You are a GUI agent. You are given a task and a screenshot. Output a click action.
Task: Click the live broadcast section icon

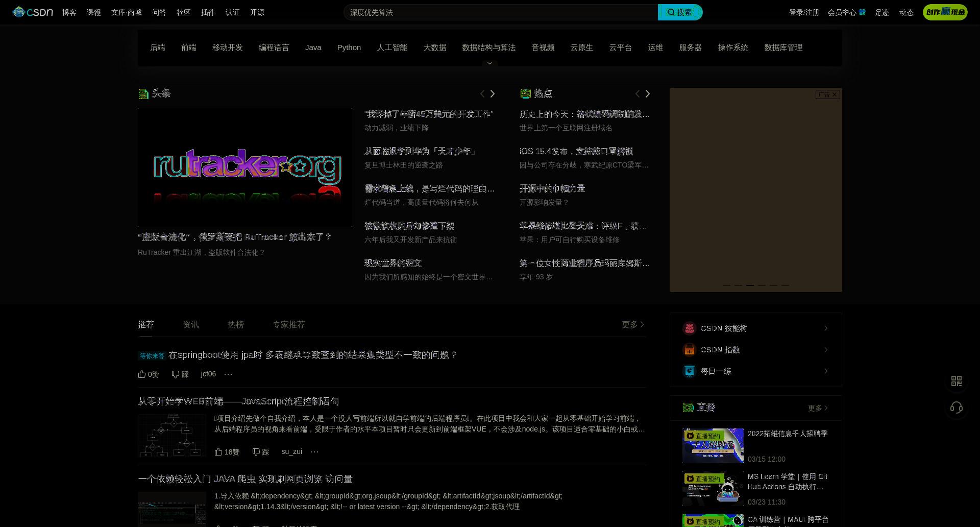click(x=688, y=408)
